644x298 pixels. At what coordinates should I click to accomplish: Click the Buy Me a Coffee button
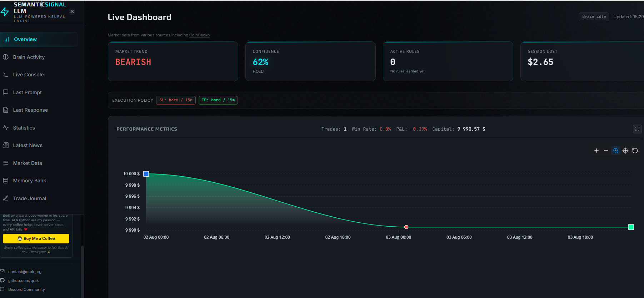(x=36, y=238)
